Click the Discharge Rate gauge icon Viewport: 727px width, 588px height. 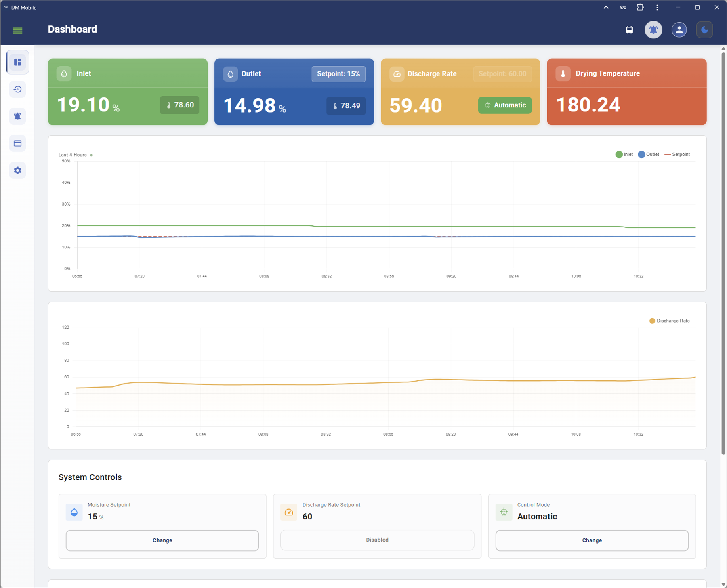tap(397, 74)
